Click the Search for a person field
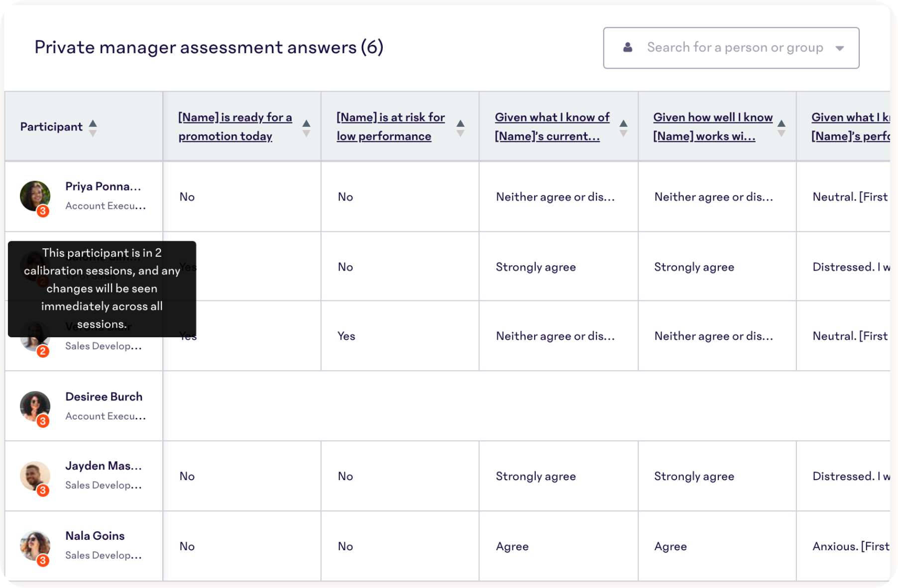This screenshot has height=588, width=898. tap(735, 48)
